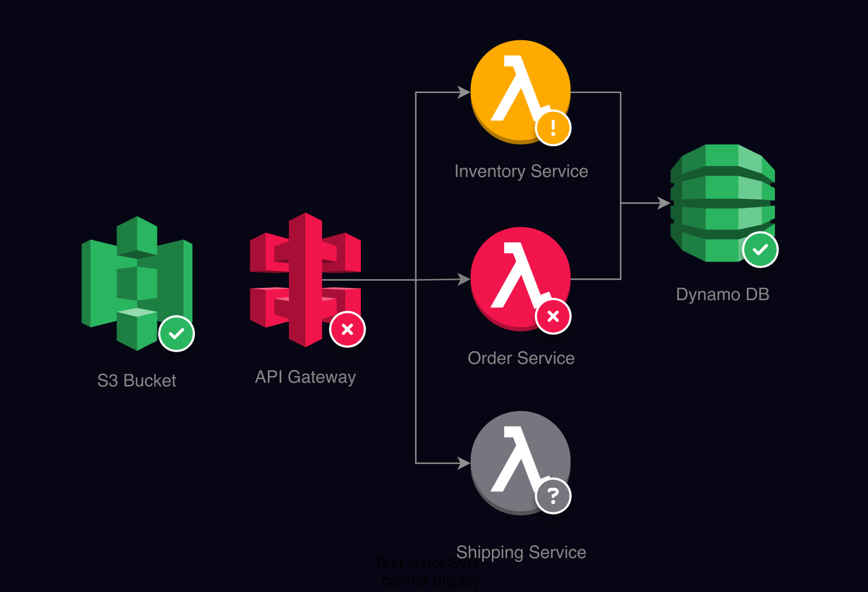Select the Order Service red Lambda icon

click(521, 279)
